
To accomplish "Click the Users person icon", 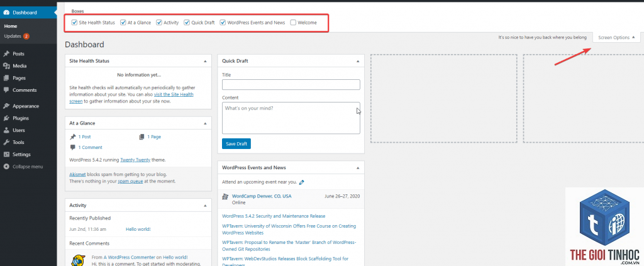I will point(6,130).
